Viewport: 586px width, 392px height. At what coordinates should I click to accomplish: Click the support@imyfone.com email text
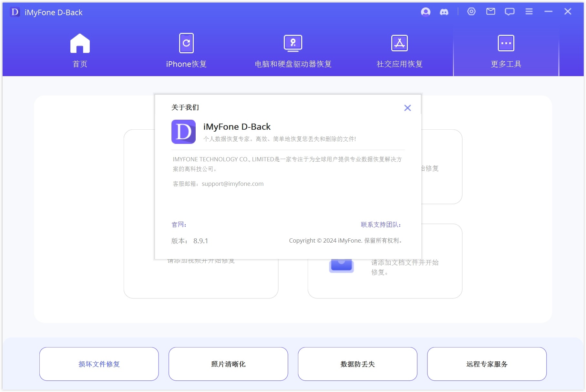pyautogui.click(x=232, y=184)
